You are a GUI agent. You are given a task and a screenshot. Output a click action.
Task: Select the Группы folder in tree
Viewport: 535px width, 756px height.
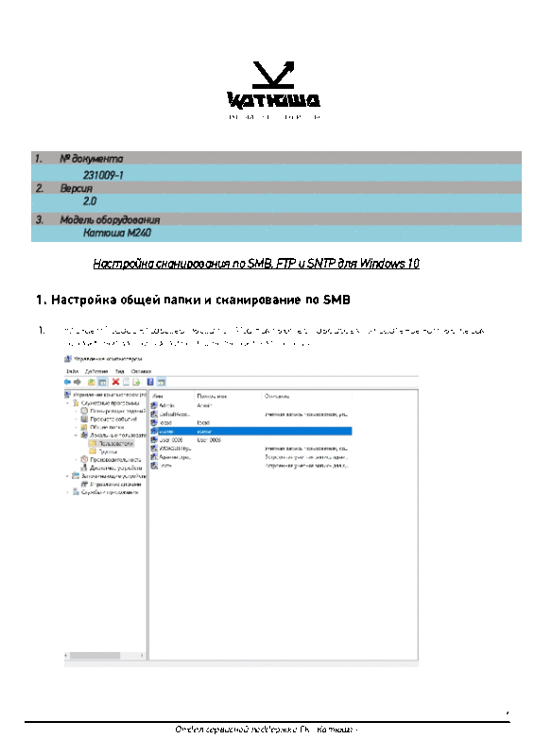104,452
